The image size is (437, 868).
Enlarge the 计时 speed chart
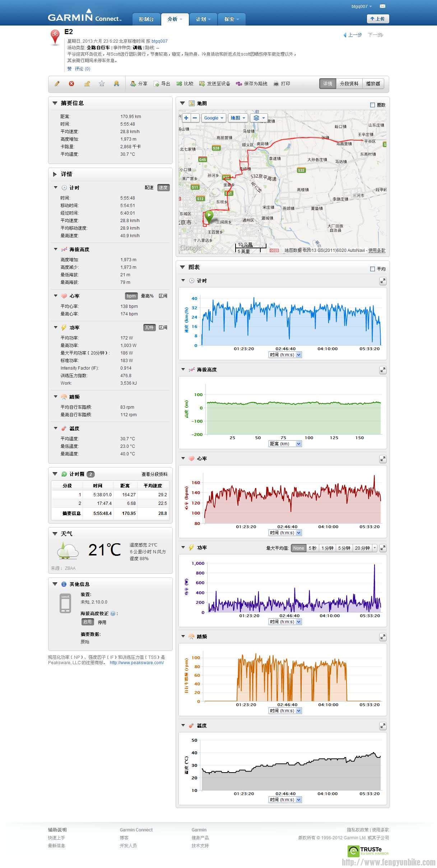pyautogui.click(x=383, y=281)
